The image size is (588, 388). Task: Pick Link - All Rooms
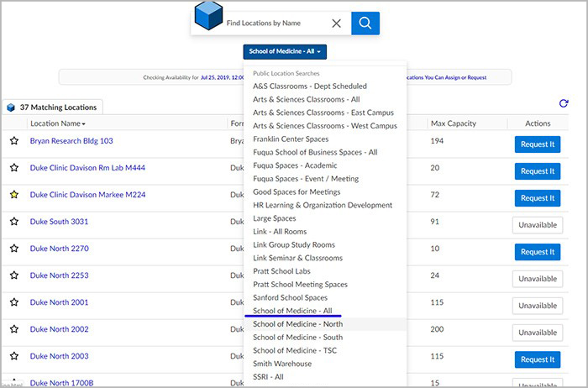point(280,232)
